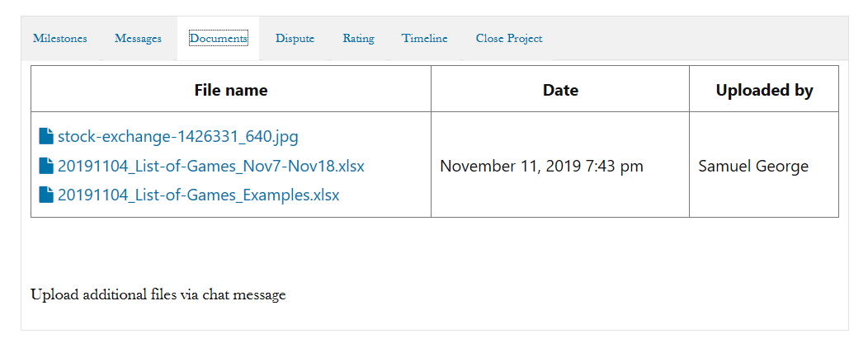
Task: Click file icon beside List-of-Games_Examples.xlsx
Action: (46, 195)
